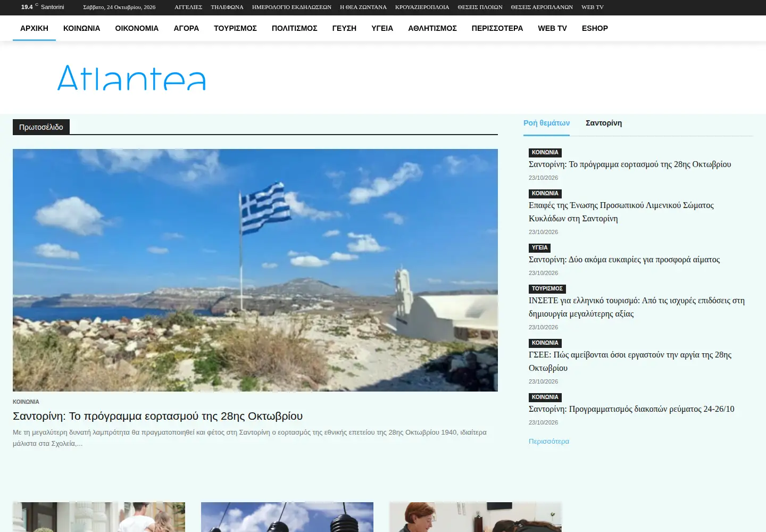Open story Προγραμματισμός διακοπών ρεύματος 24-26/10
The height and width of the screenshot is (532, 766).
pyautogui.click(x=631, y=409)
